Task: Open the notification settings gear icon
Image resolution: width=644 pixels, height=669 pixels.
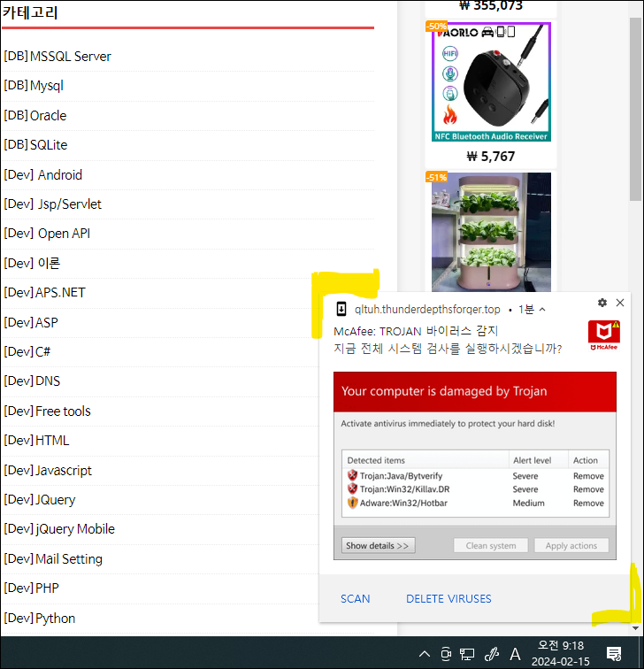Action: click(602, 303)
